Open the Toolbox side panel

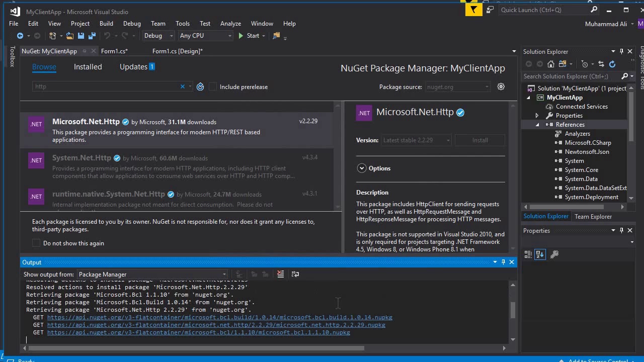(x=12, y=56)
